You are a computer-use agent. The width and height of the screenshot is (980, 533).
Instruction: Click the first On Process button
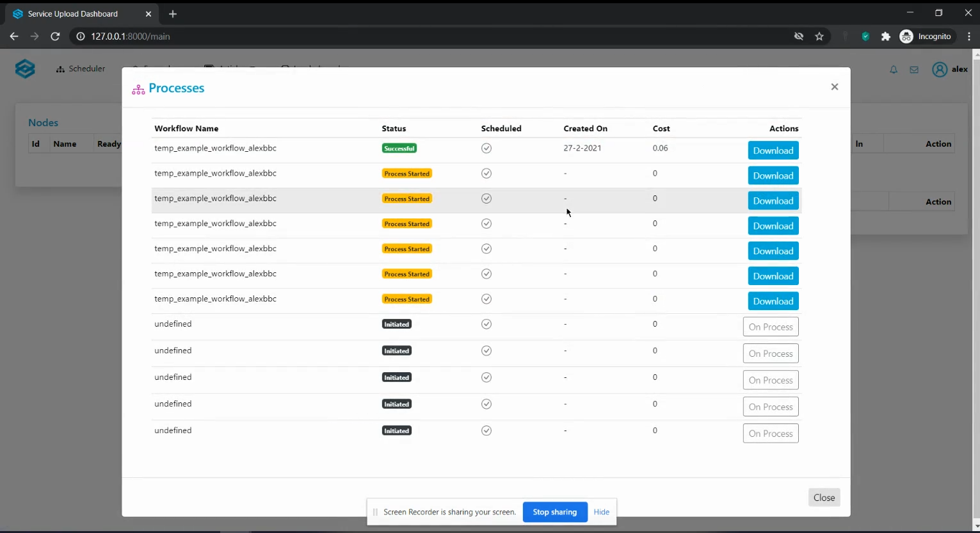(770, 327)
